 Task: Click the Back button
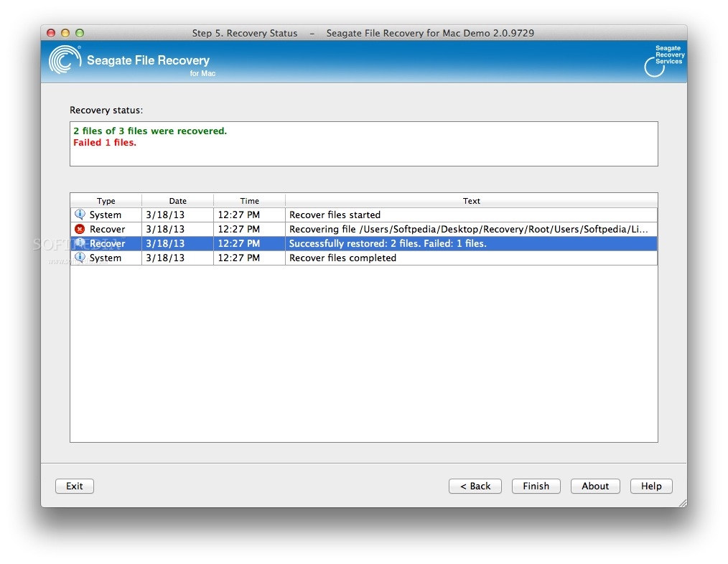475,486
